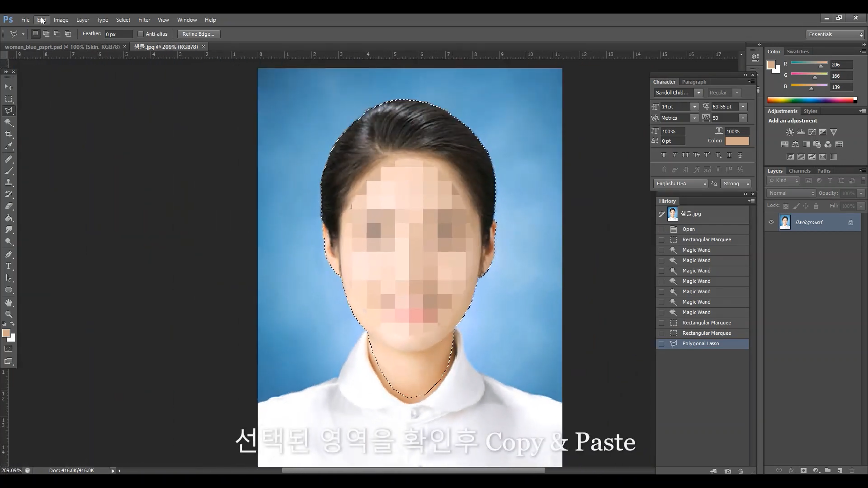The width and height of the screenshot is (868, 488).
Task: Select the Hand tool
Action: (9, 302)
